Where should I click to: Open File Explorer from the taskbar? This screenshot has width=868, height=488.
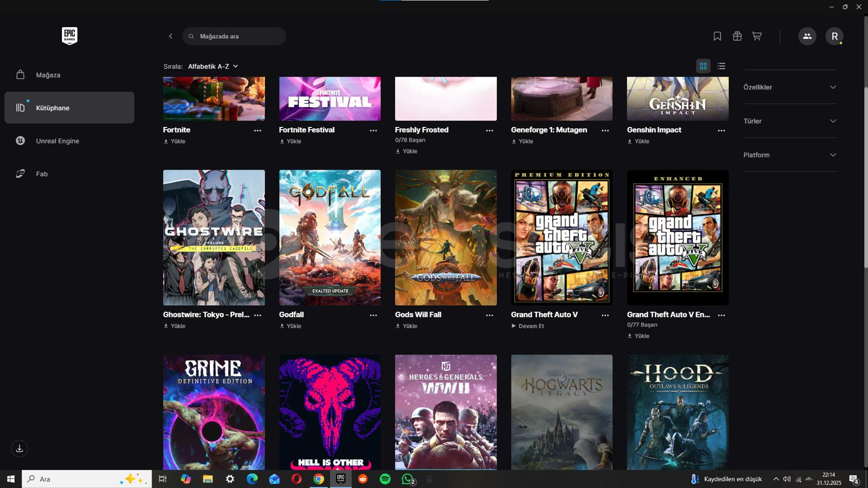[208, 479]
